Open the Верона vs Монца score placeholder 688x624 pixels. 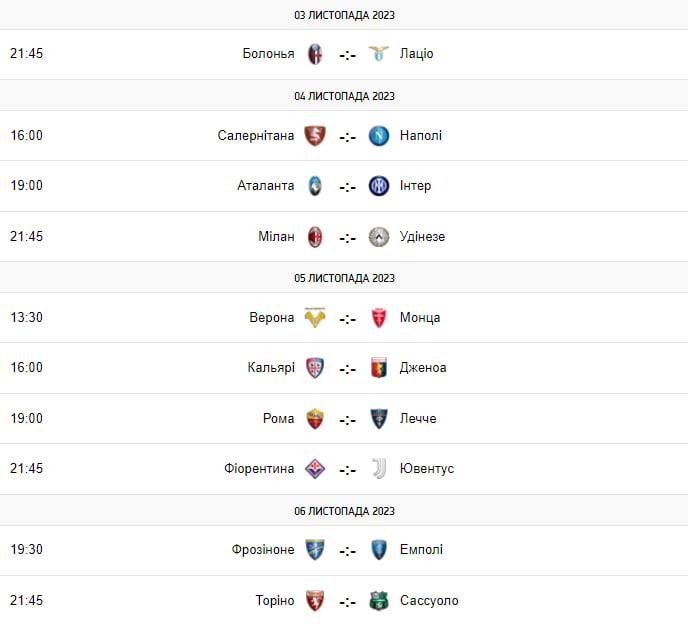coord(347,319)
